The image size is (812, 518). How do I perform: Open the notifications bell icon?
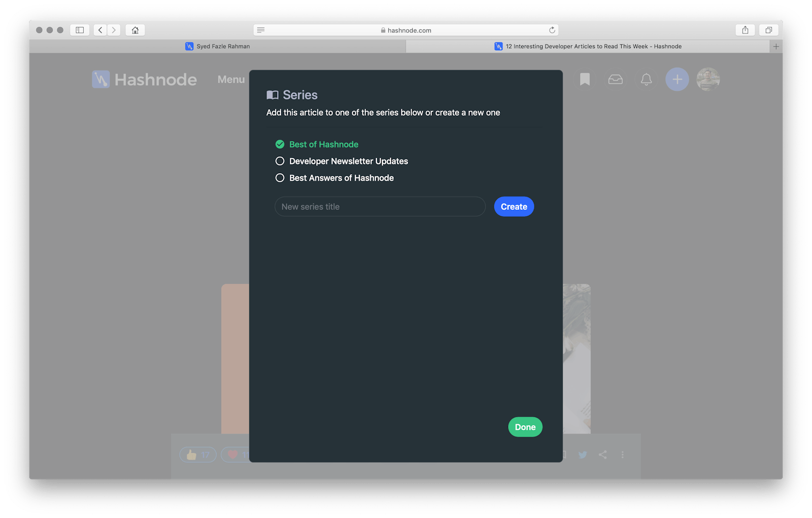tap(646, 79)
